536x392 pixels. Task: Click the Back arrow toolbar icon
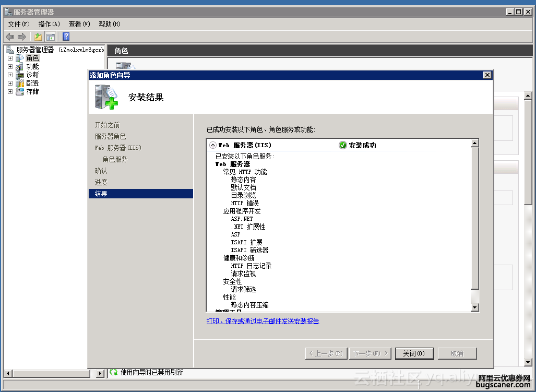click(10, 37)
